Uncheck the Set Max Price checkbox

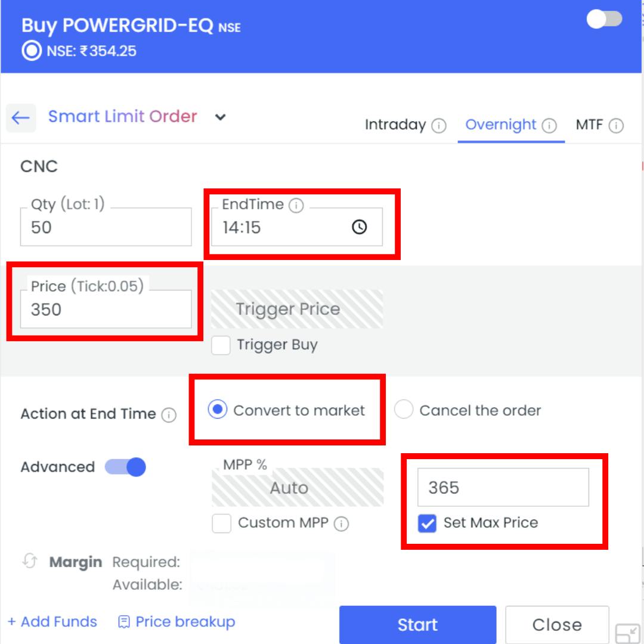click(x=427, y=524)
